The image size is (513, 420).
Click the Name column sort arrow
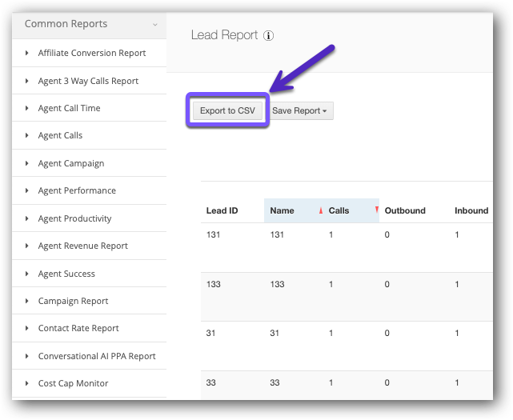pos(321,210)
